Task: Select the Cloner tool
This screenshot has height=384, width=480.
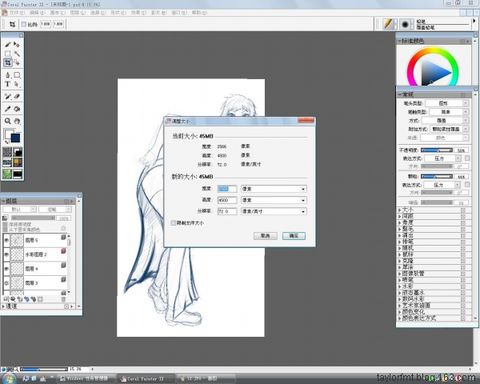Action: tap(8, 96)
